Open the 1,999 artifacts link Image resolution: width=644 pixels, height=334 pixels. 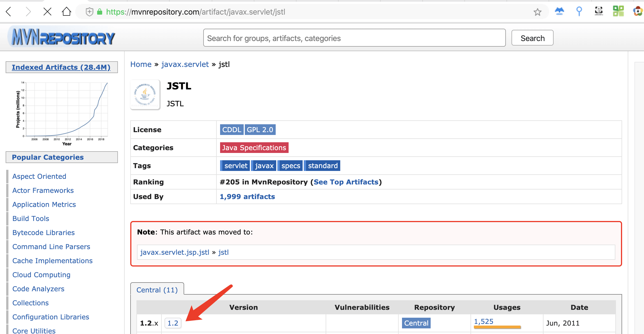[x=247, y=197]
